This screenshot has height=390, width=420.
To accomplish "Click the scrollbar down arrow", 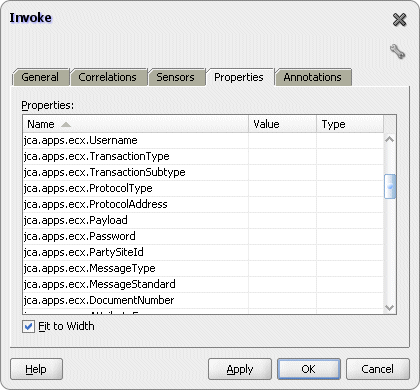I will 390,307.
